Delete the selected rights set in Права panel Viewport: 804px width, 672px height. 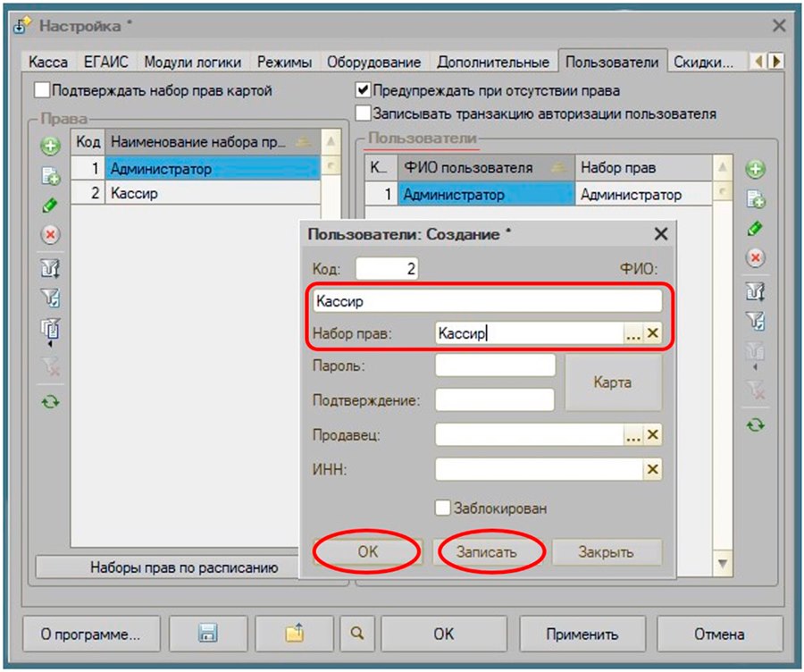tap(50, 235)
